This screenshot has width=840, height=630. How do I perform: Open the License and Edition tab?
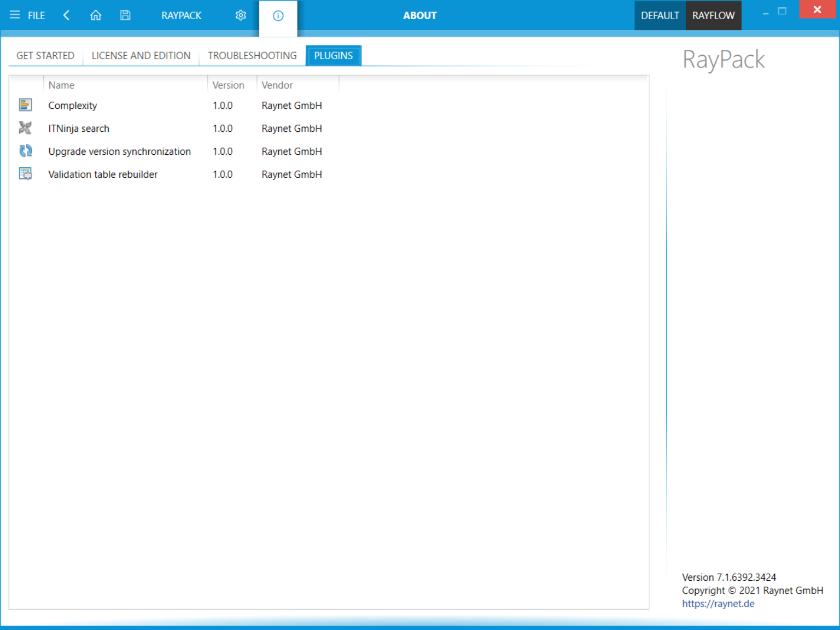[141, 56]
